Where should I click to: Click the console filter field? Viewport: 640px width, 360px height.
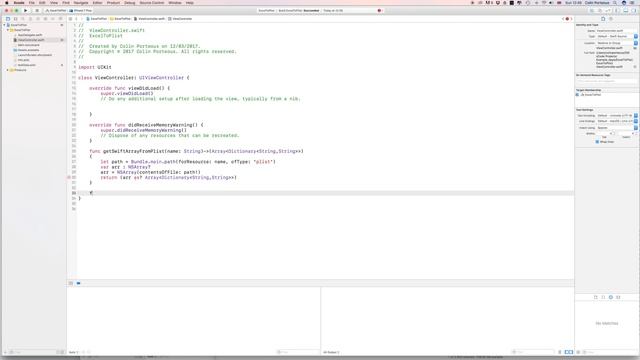coord(533,352)
